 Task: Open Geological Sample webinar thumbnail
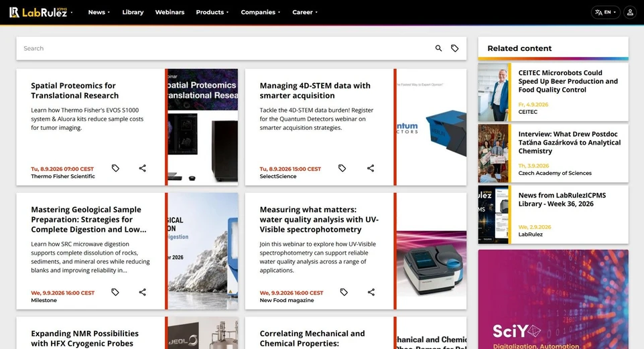pos(202,251)
